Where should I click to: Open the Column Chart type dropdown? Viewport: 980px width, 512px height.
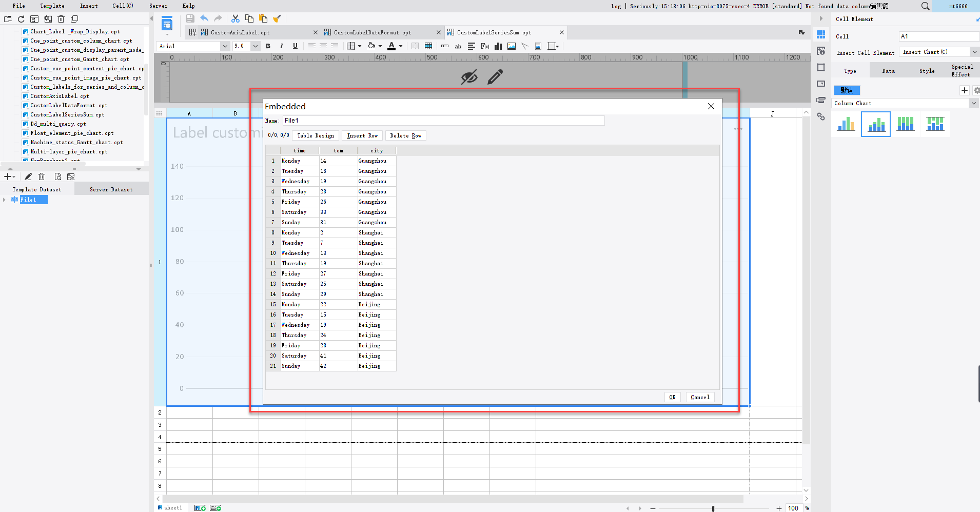point(973,103)
